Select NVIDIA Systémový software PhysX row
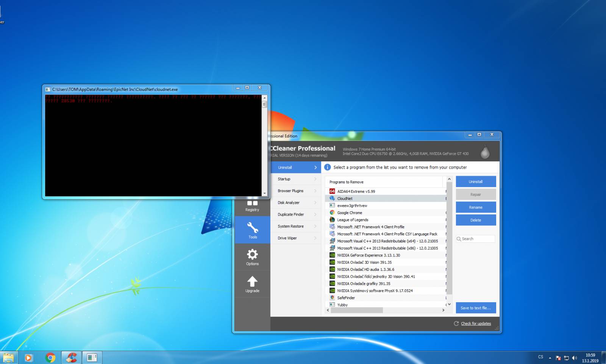This screenshot has height=364, width=606. point(386,291)
